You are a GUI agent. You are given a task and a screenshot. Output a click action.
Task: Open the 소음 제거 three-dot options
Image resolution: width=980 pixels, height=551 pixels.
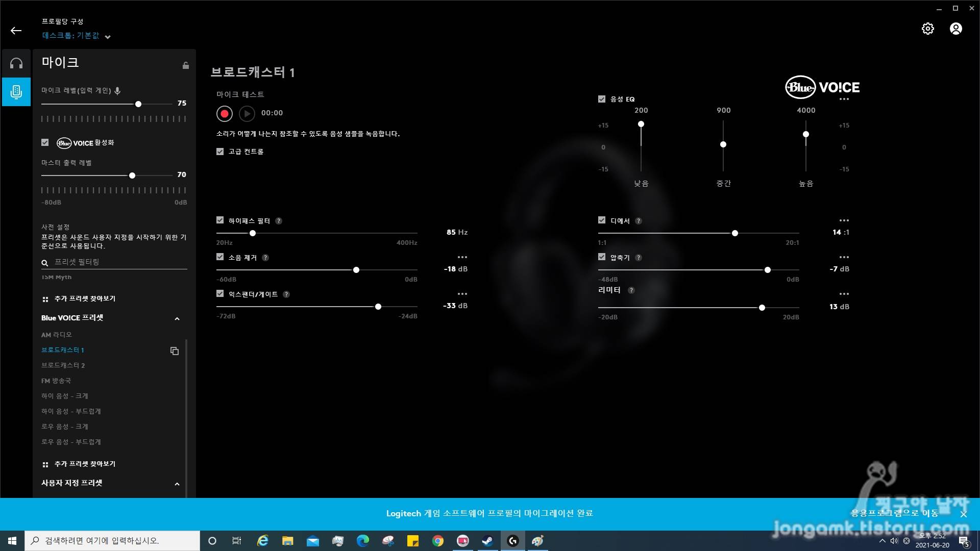coord(462,257)
